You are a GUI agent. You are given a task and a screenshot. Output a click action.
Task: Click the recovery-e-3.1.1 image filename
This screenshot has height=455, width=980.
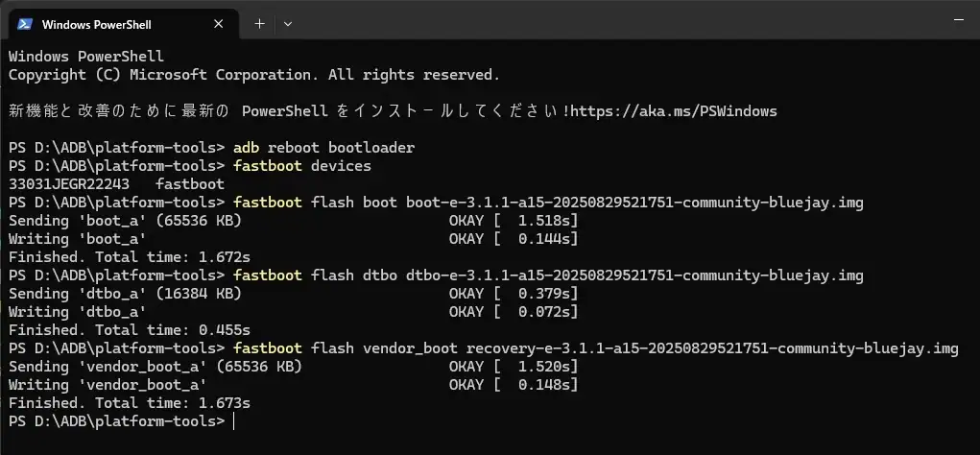(711, 348)
